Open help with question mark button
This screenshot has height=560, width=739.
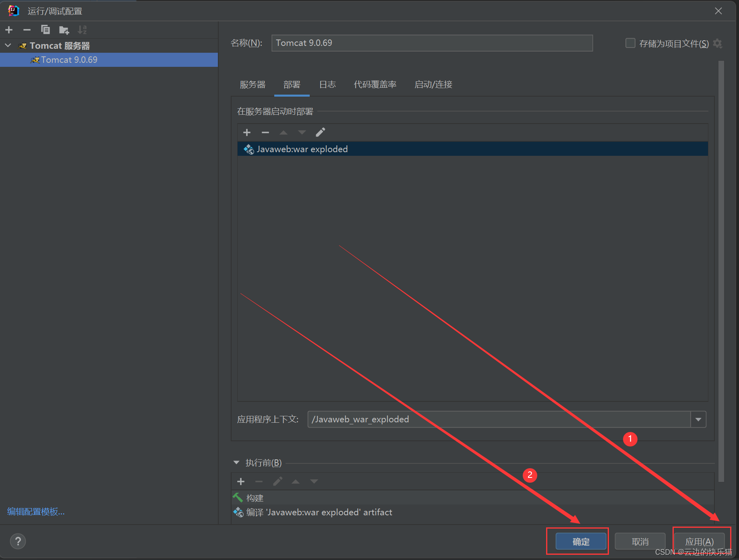[x=18, y=541]
